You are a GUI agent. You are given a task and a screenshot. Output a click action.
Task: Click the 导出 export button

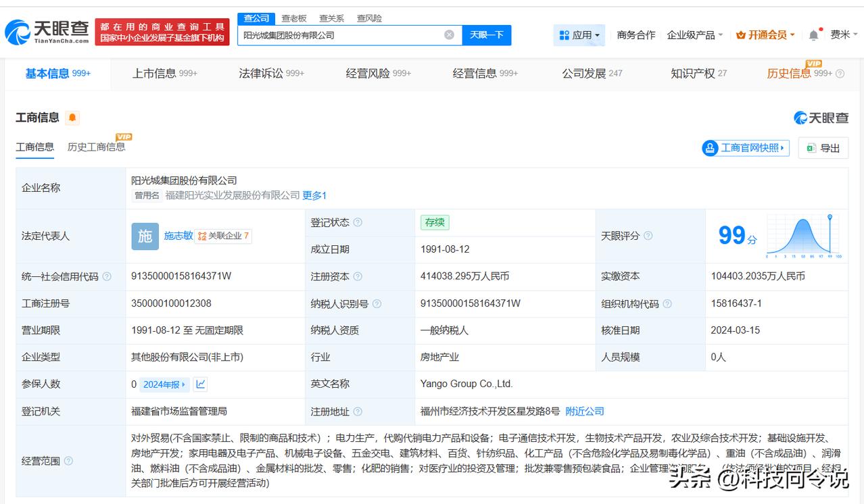[x=823, y=148]
